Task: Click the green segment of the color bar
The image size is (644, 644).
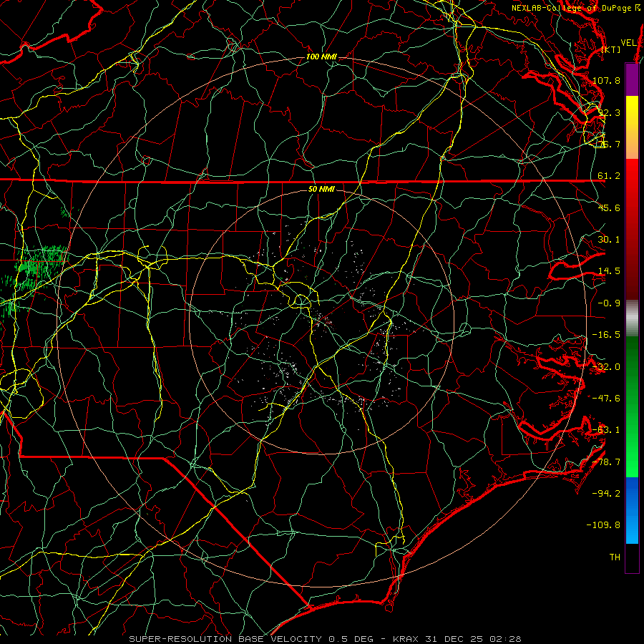Action: [632, 406]
